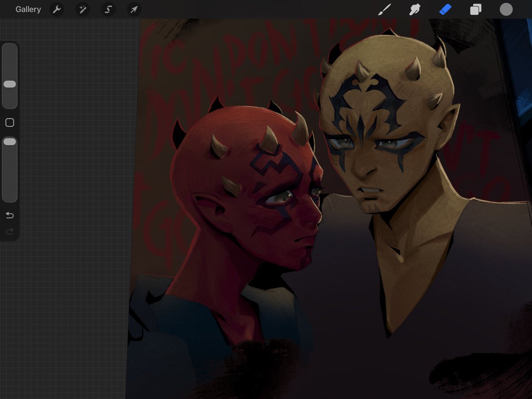Image resolution: width=532 pixels, height=399 pixels.
Task: Return to the Gallery
Action: 28,9
